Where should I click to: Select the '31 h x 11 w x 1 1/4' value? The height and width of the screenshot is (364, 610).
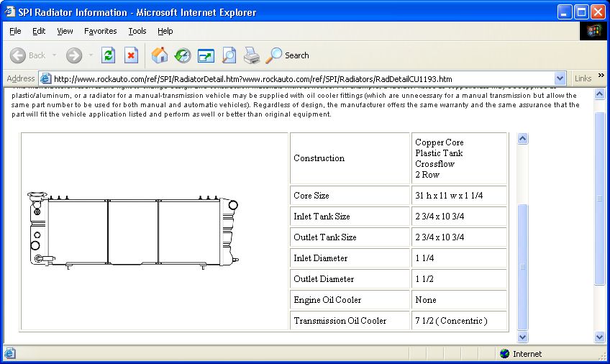point(449,196)
